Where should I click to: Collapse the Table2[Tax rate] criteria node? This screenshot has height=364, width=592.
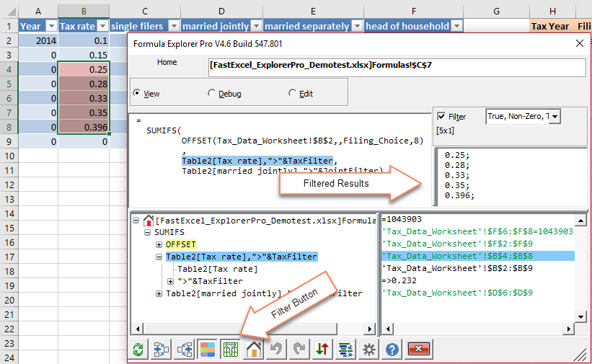[x=159, y=257]
